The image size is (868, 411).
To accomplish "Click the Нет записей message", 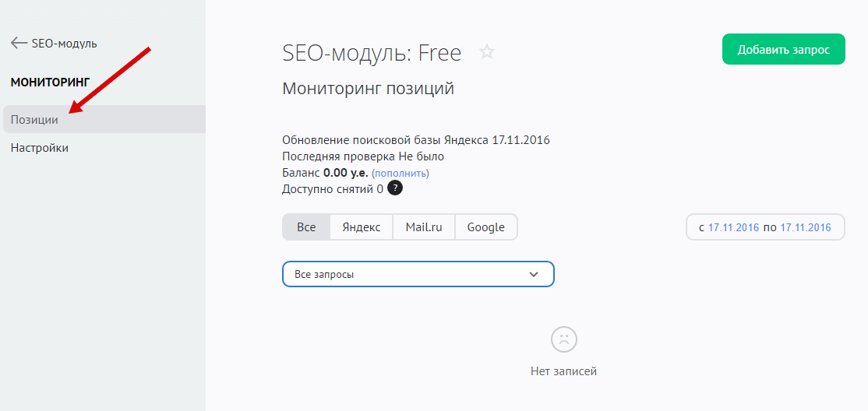I will [563, 371].
